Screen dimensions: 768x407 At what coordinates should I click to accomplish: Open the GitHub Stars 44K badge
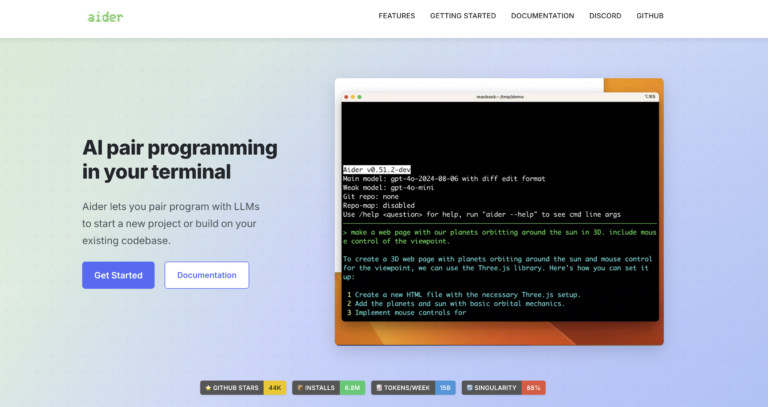tap(243, 388)
